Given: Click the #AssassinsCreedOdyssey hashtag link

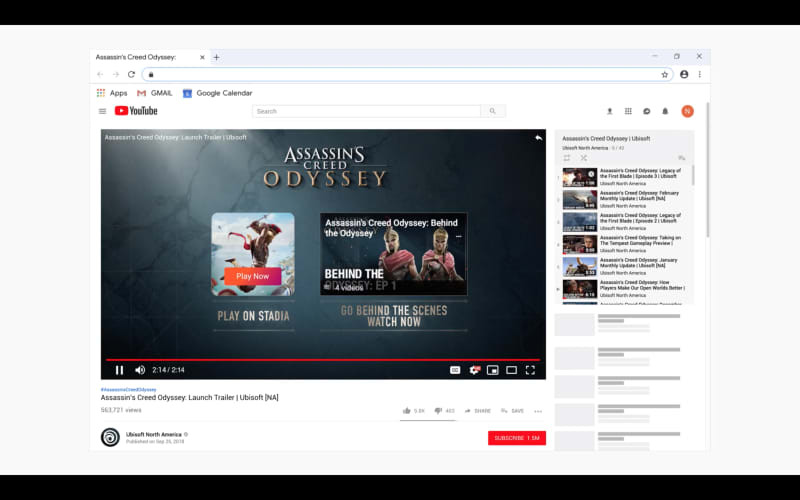Looking at the screenshot, I should pos(129,389).
